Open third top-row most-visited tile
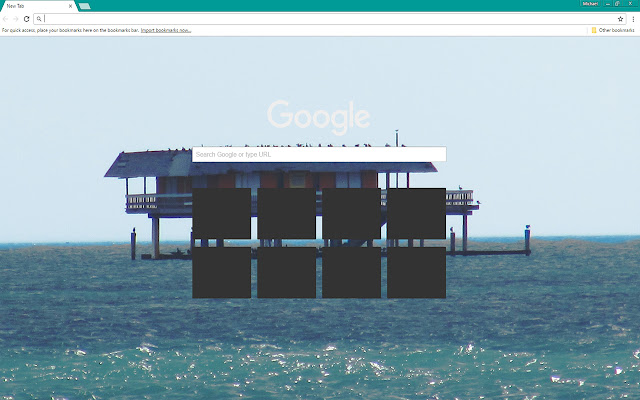 point(351,213)
